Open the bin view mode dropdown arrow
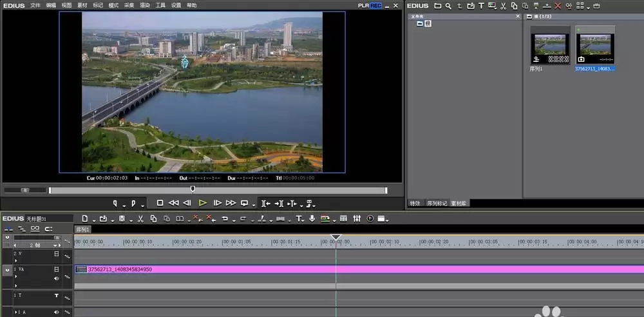644x317 pixels. pos(588,8)
